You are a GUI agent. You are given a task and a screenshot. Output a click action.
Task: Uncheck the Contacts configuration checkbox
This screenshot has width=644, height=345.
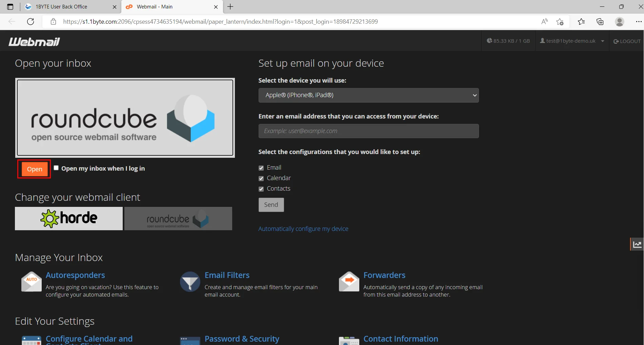tap(261, 189)
